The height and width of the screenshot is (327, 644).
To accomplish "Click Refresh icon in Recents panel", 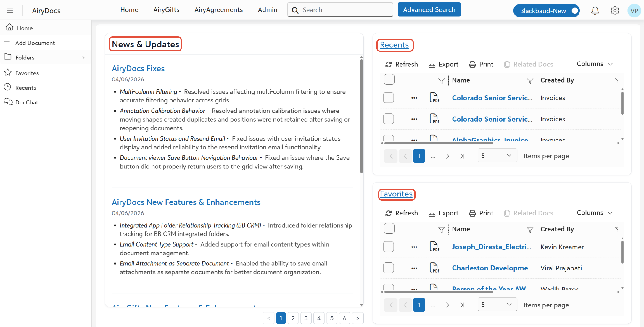I will point(389,64).
